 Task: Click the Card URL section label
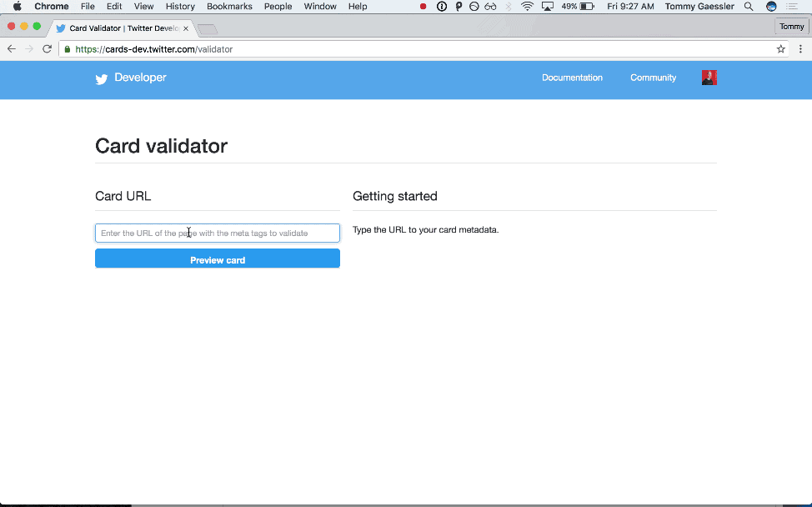(123, 196)
